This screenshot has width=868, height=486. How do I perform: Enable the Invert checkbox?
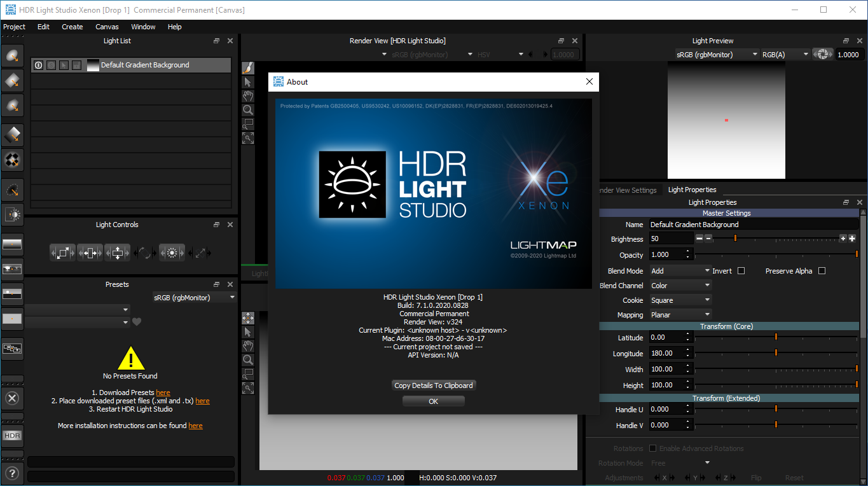[741, 271]
